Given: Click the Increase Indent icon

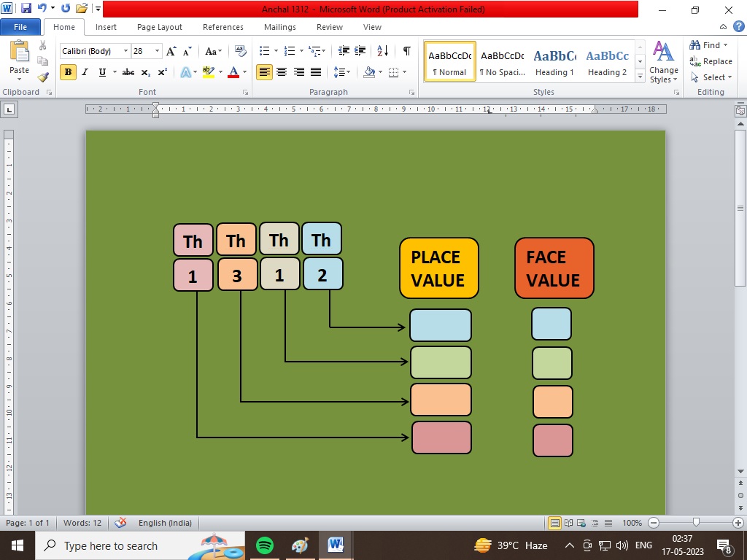Looking at the screenshot, I should (360, 51).
